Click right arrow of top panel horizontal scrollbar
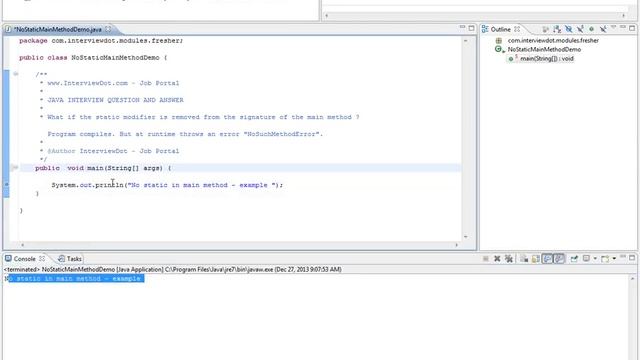This screenshot has width=640, height=360. [x=623, y=16]
